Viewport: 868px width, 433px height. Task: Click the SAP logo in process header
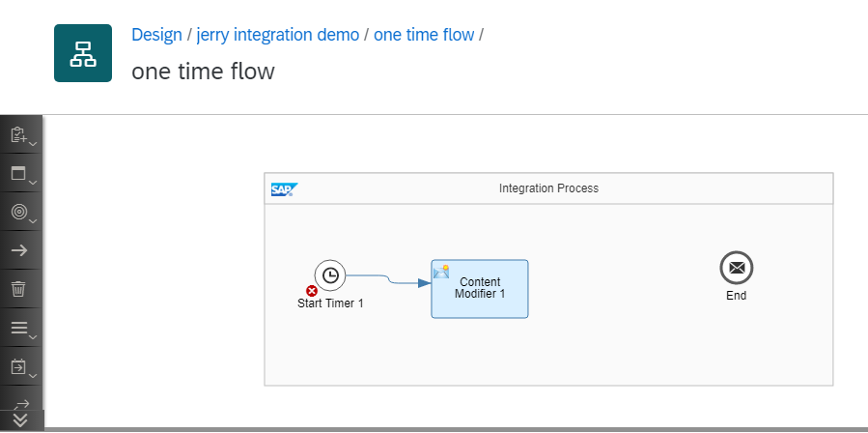pyautogui.click(x=284, y=189)
